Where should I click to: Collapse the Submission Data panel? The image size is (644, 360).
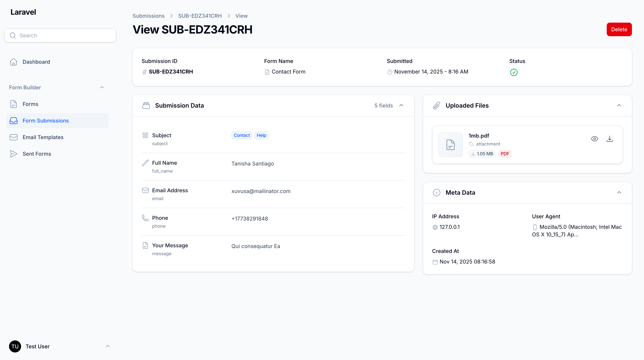point(401,105)
